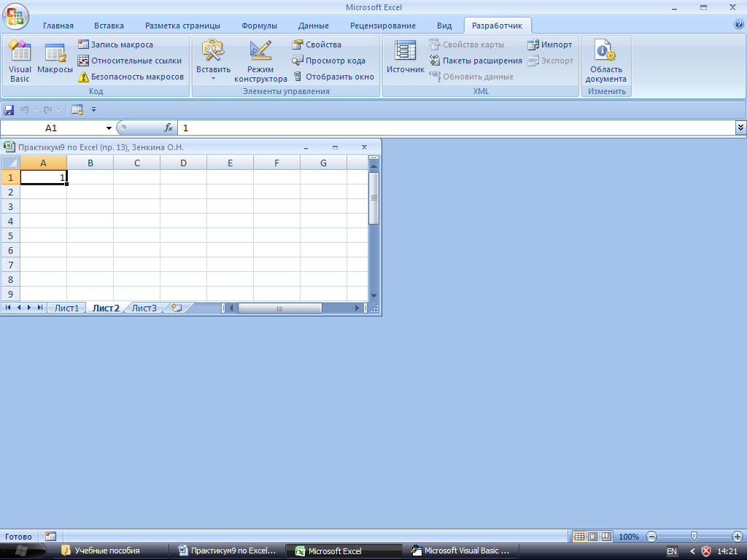The height and width of the screenshot is (560, 747).
Task: Select the Лист1 sheet
Action: click(66, 308)
